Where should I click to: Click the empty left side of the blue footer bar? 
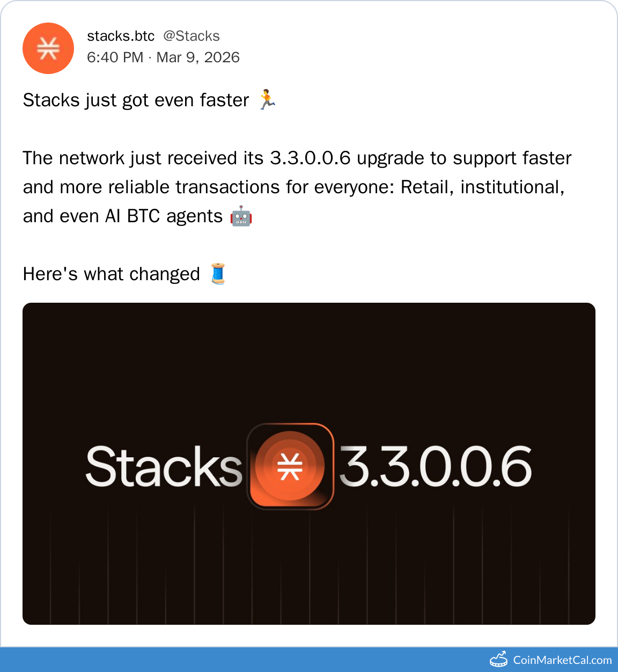pyautogui.click(x=161, y=660)
